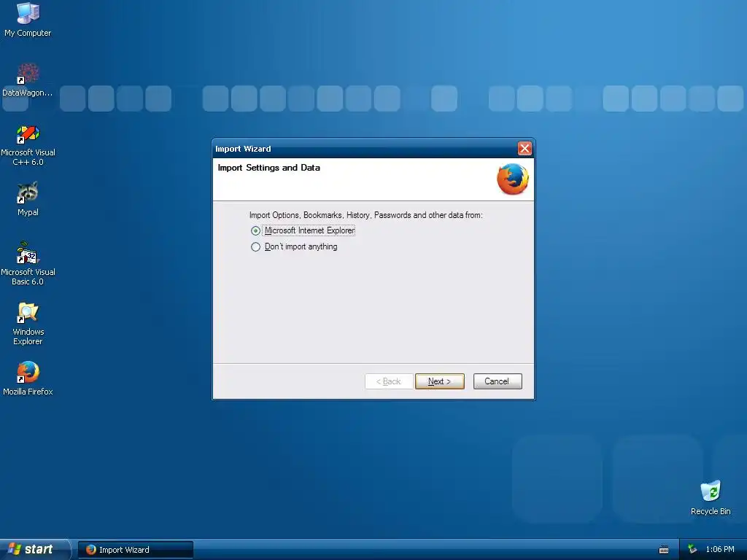Click the Import Wizard taskbar button
Screen dimensions: 747x560
[136, 550]
